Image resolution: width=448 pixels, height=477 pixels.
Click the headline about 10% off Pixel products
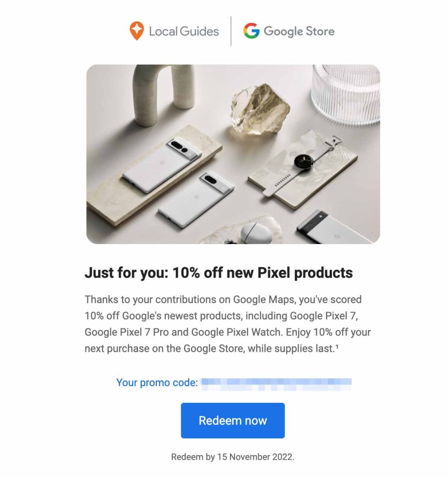coord(219,273)
